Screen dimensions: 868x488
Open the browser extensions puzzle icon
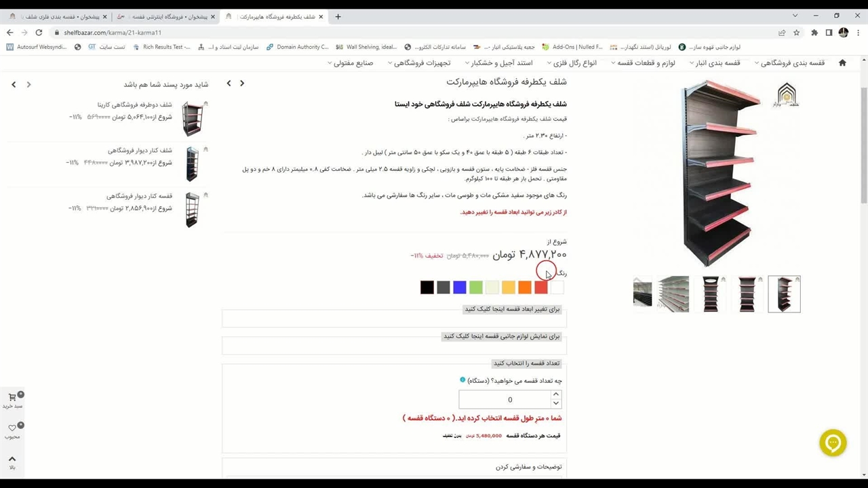click(x=814, y=33)
